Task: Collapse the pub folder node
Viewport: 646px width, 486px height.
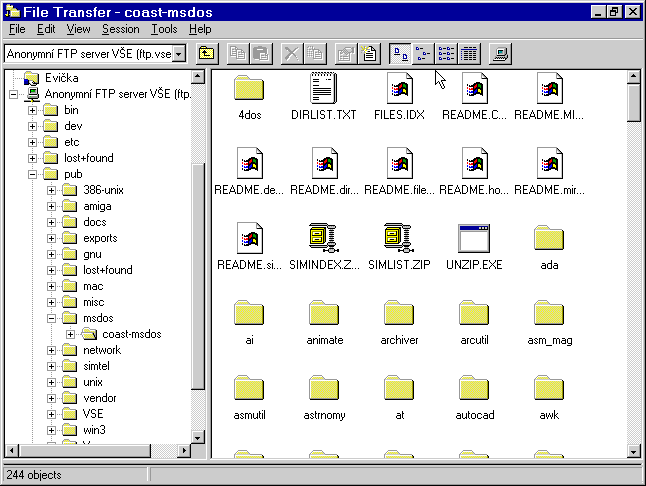Action: pos(32,175)
